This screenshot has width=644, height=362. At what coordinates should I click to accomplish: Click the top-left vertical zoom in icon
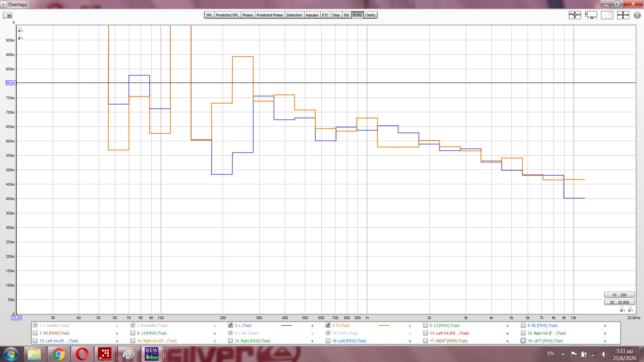pyautogui.click(x=20, y=30)
